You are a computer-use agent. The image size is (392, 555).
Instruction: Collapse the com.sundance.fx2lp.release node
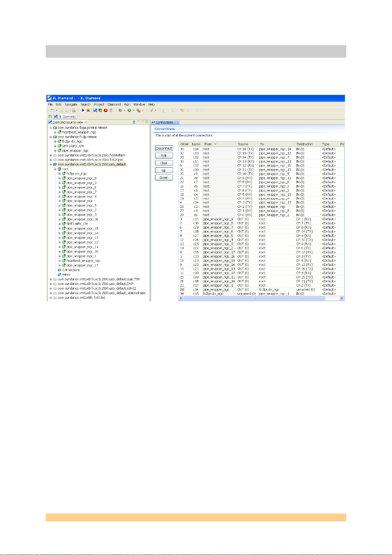[51, 137]
